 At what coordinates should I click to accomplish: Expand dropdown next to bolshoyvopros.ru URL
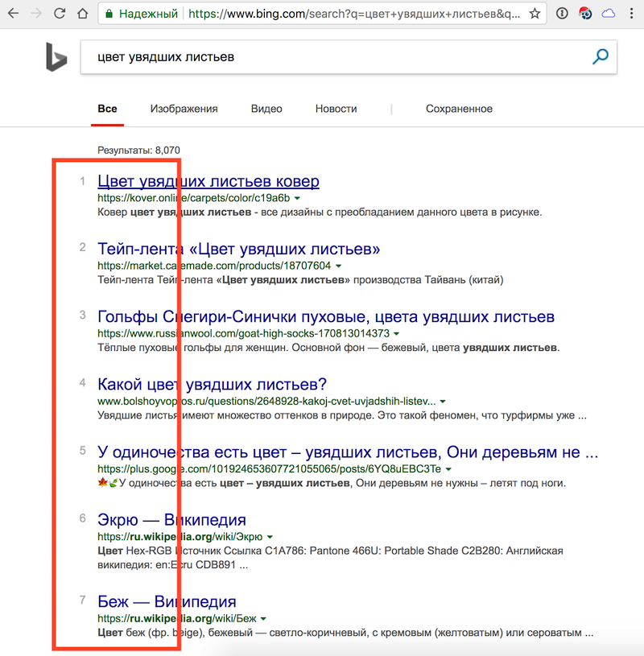[x=443, y=402]
